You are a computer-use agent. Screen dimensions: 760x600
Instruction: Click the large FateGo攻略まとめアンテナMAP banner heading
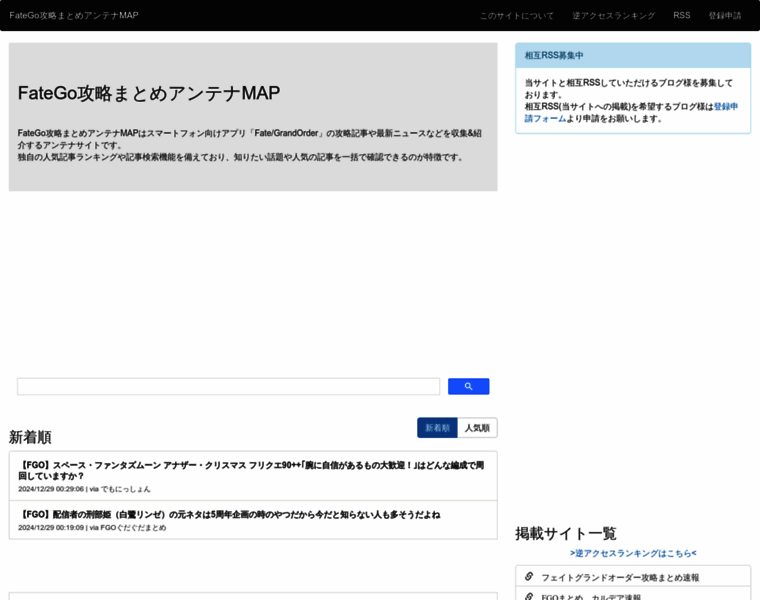(149, 93)
